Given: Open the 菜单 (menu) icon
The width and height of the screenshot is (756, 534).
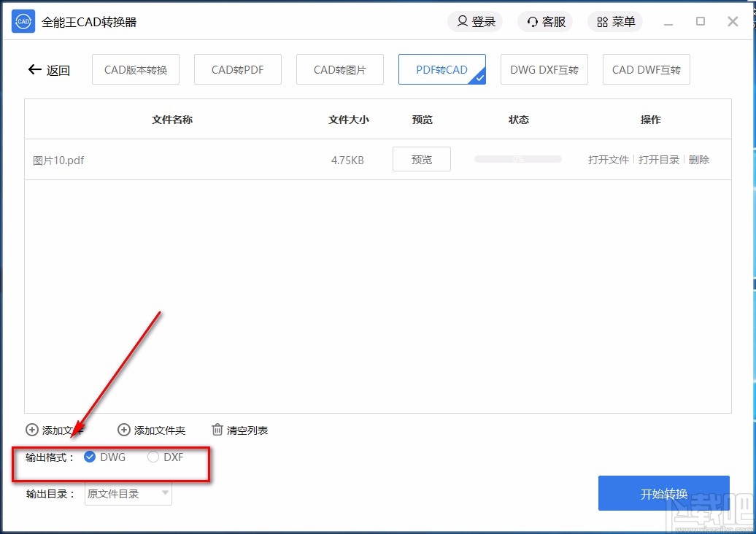Looking at the screenshot, I should tap(603, 22).
